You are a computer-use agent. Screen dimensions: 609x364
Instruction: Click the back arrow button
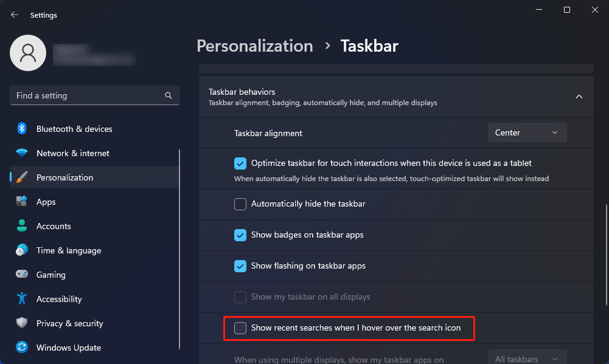pos(14,15)
